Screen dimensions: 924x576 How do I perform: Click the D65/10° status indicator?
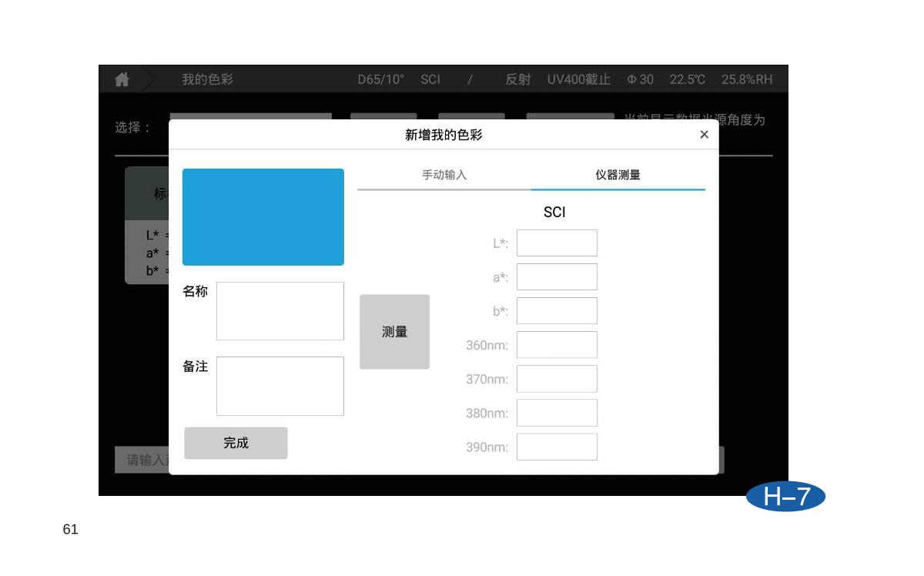[x=380, y=79]
